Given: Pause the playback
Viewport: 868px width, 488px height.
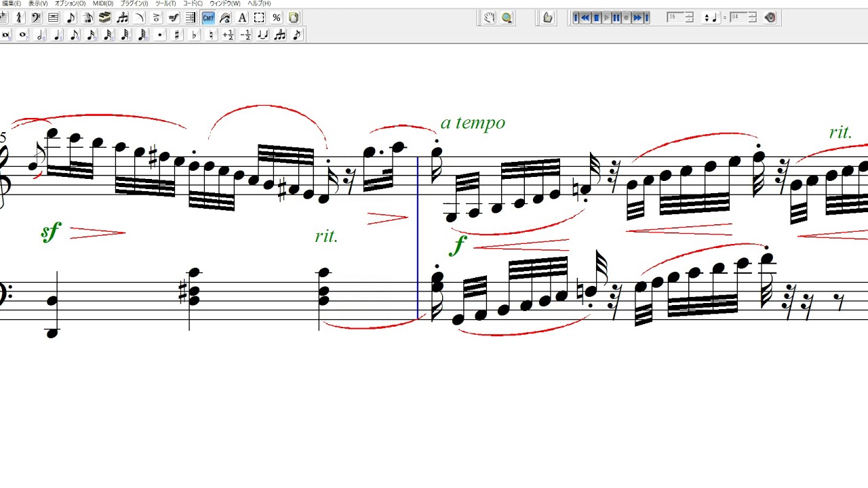Looking at the screenshot, I should pos(616,18).
